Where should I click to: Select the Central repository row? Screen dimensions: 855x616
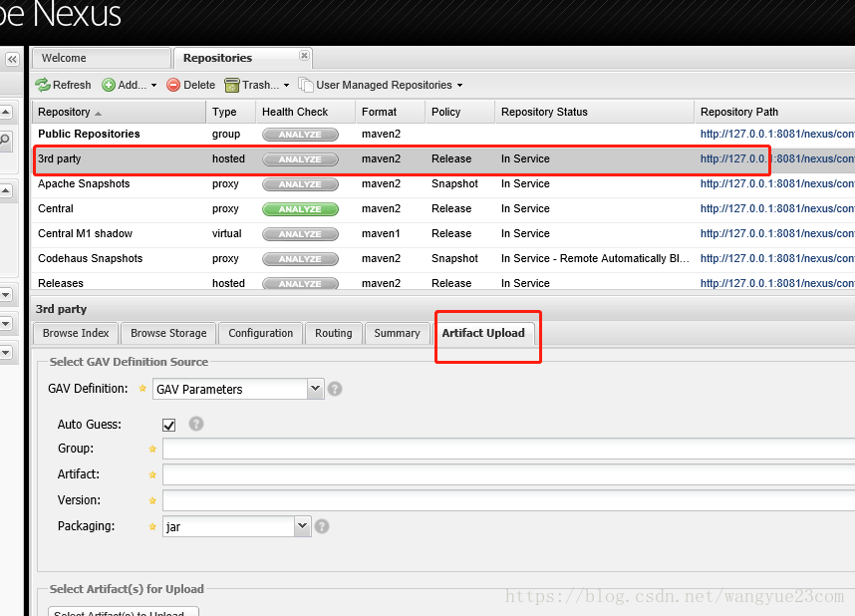tap(442, 209)
